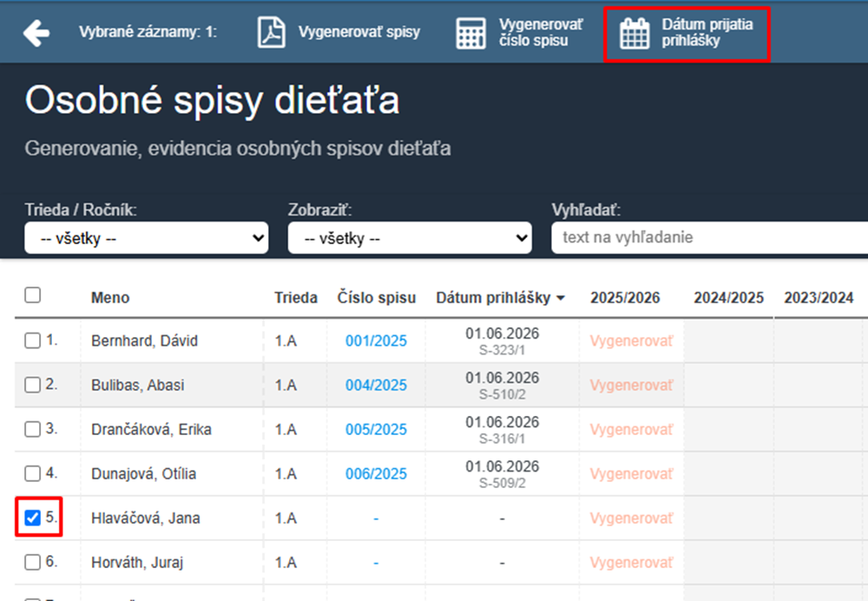Click application code S-323/1
This screenshot has height=601, width=868.
click(502, 350)
